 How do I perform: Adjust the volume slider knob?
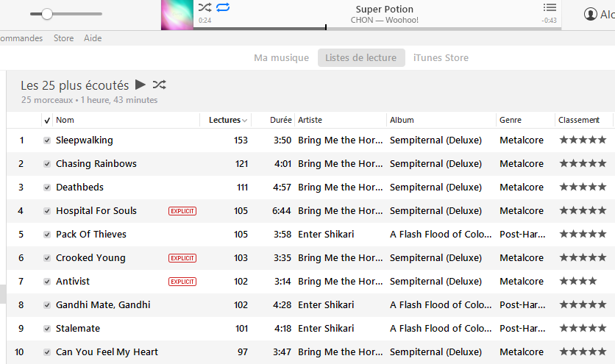[47, 14]
